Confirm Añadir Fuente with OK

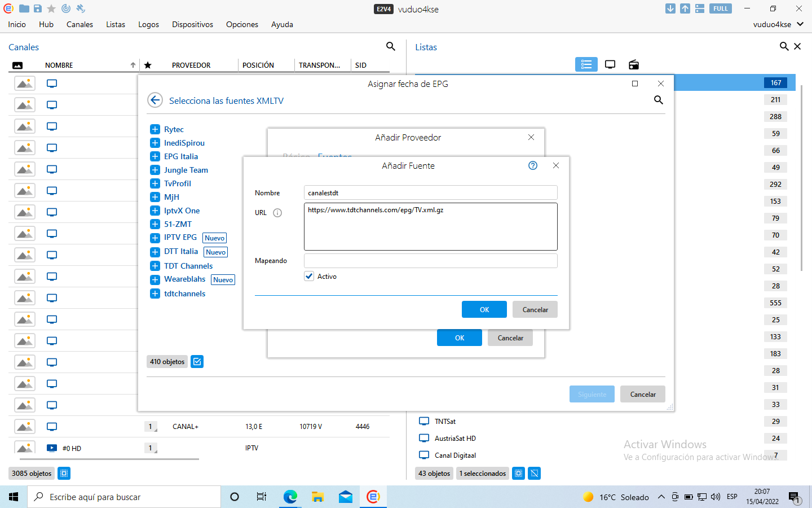pyautogui.click(x=484, y=309)
